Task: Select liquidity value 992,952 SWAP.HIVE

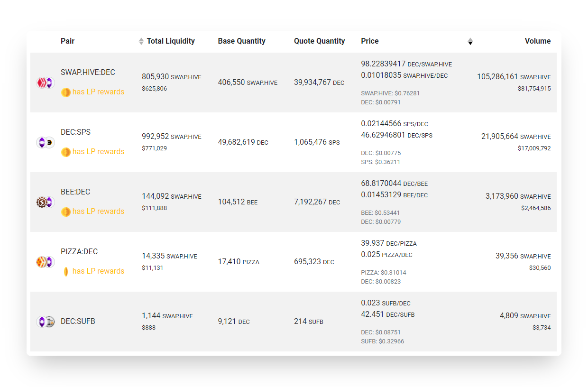Action: (x=172, y=136)
